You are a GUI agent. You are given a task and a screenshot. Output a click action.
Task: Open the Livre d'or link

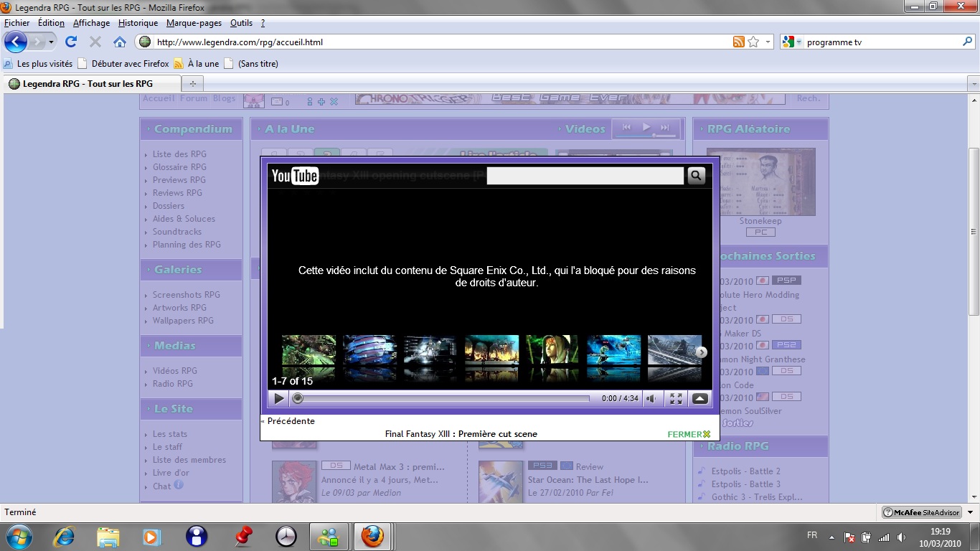point(171,473)
